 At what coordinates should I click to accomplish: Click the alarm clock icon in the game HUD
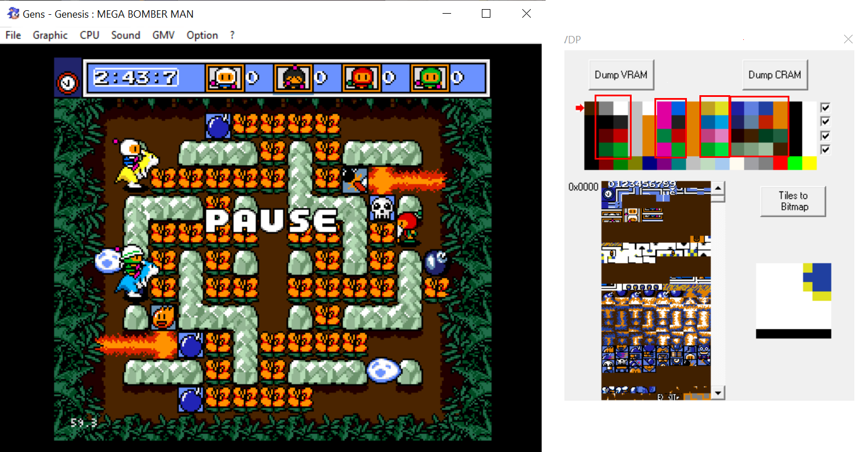pyautogui.click(x=68, y=84)
